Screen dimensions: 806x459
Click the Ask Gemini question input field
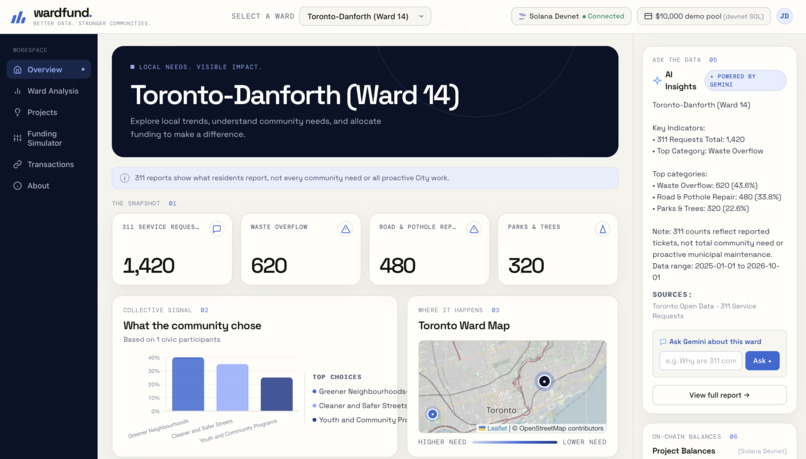701,361
